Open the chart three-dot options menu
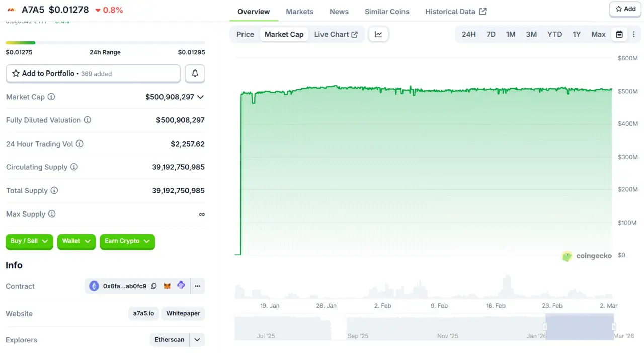 tap(633, 34)
